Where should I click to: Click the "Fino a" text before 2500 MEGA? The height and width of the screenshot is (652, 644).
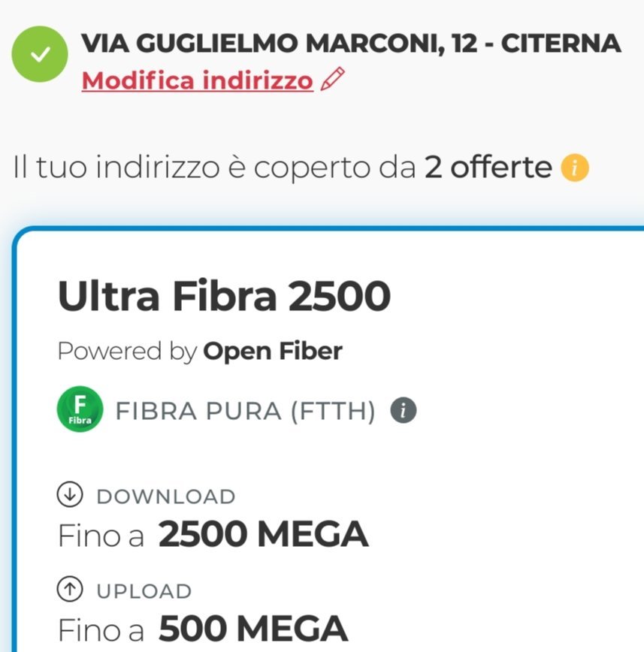[101, 536]
